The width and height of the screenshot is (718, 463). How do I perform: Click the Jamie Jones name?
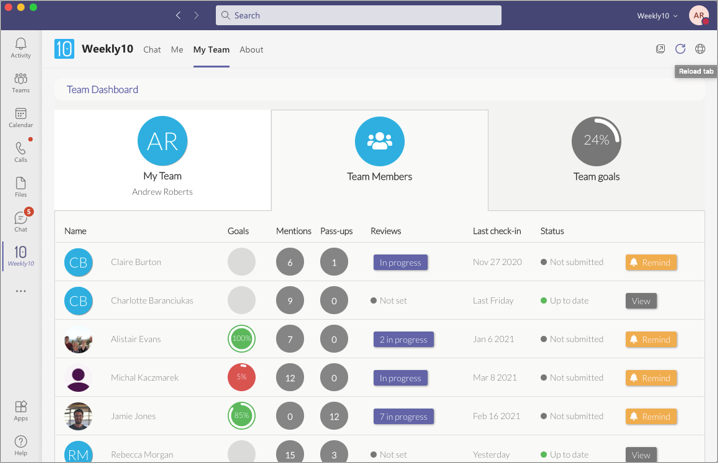click(133, 416)
